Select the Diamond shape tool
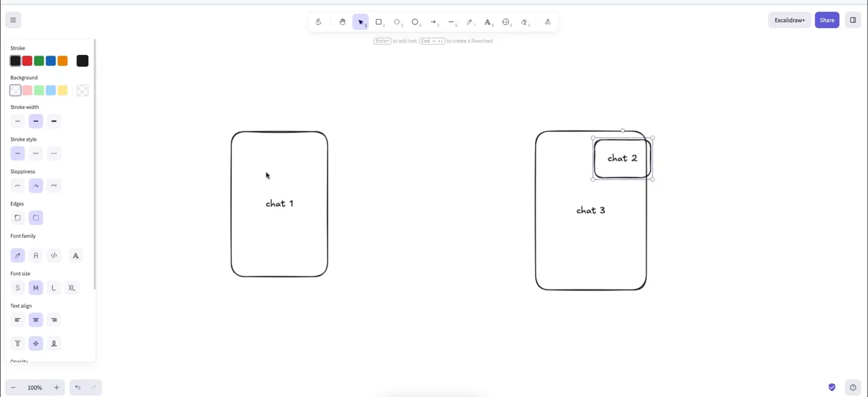 coord(397,22)
